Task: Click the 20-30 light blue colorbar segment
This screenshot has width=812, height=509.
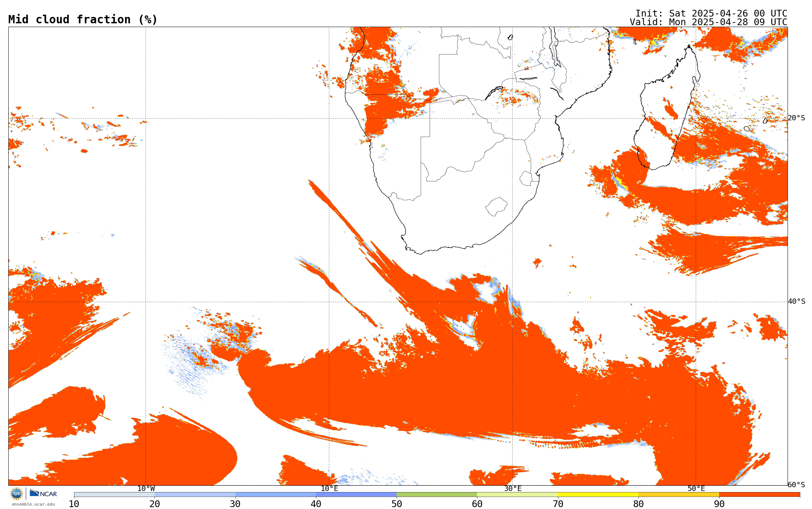Action: pos(195,495)
